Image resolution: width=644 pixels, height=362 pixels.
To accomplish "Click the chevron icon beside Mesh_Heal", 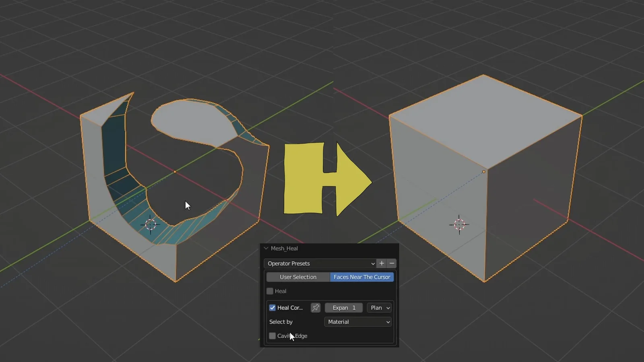I will click(x=266, y=248).
